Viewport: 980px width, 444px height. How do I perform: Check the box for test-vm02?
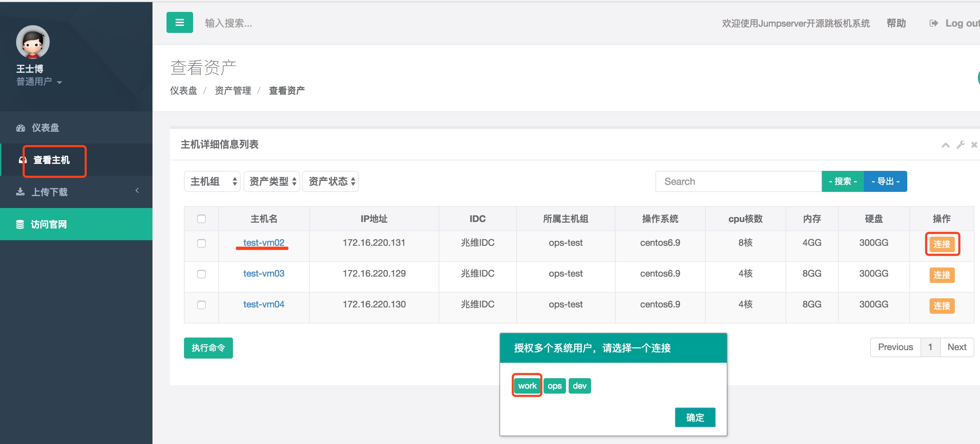pyautogui.click(x=201, y=243)
